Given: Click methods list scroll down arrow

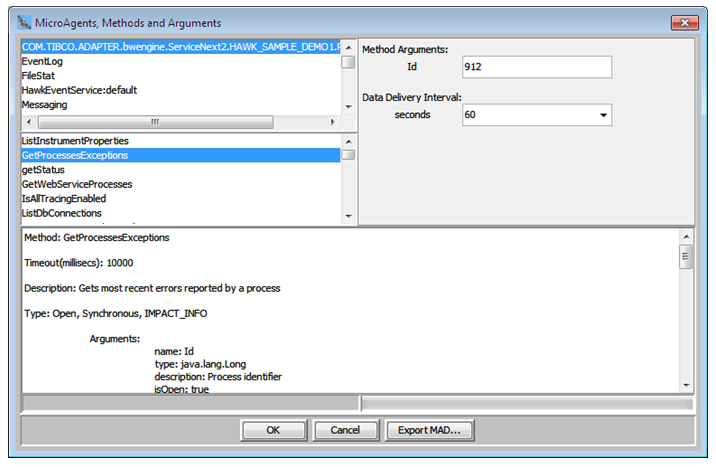Looking at the screenshot, I should pos(348,216).
